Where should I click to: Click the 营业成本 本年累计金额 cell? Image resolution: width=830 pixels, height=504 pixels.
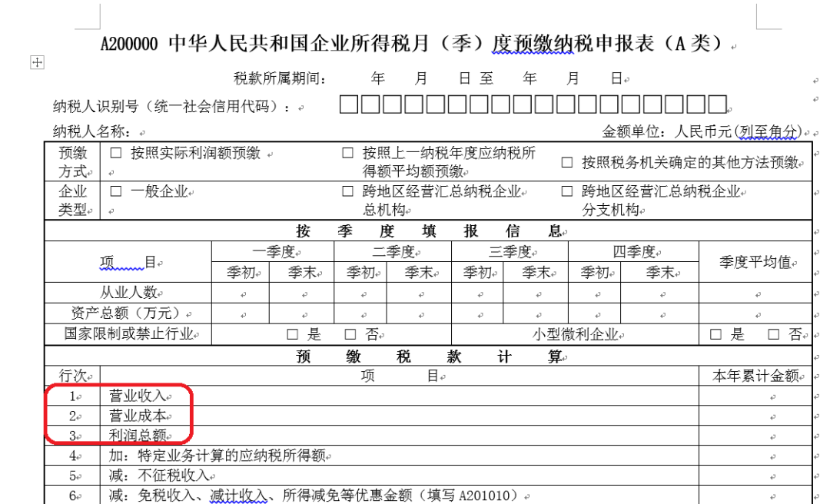[755, 416]
